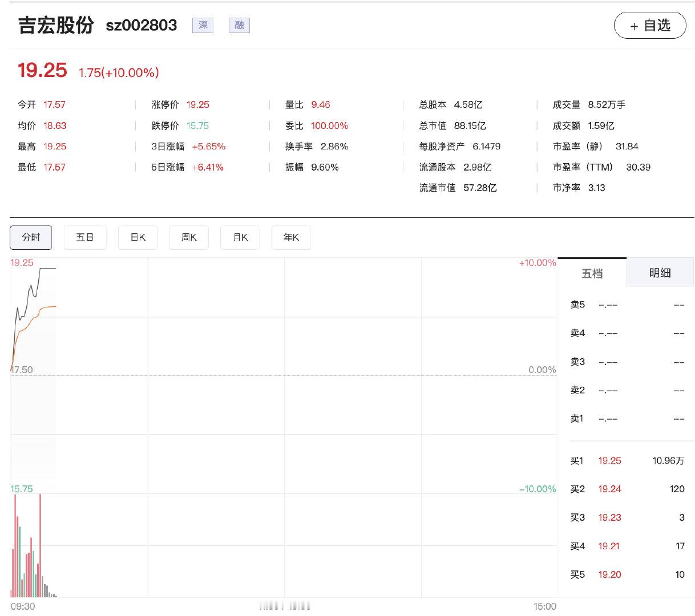695x616 pixels.
Task: Click the tallest red volume bar
Action: pos(40,546)
